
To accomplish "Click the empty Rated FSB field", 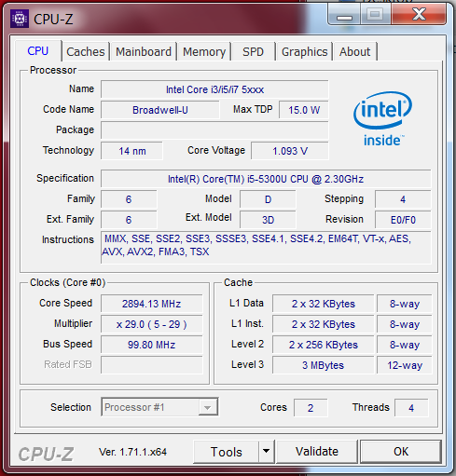I will (x=151, y=365).
